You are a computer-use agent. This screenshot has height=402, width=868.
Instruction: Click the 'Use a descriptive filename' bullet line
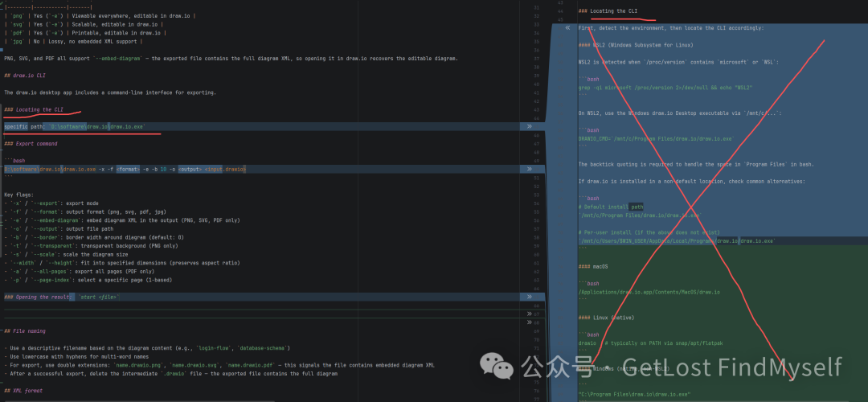[x=147, y=348]
